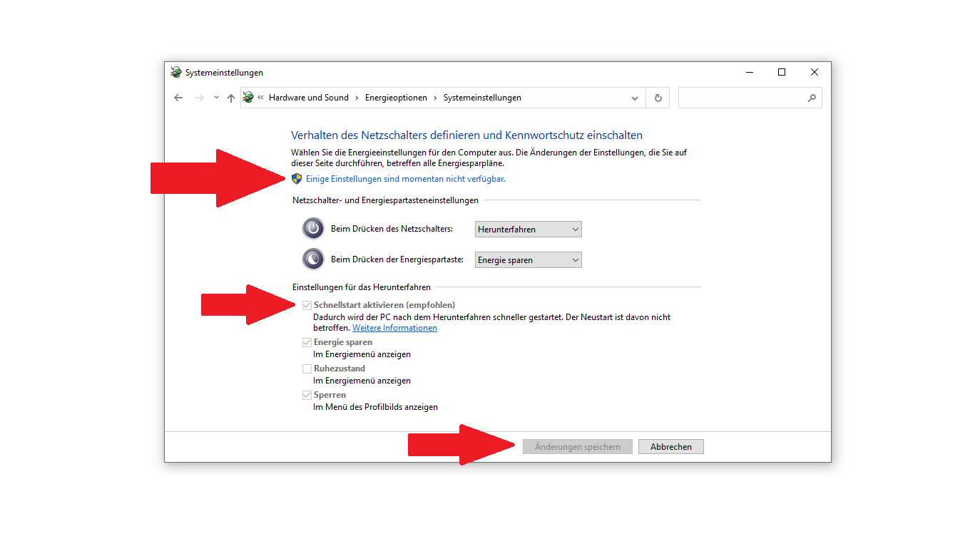Navigate to Hardware und Sound breadcrumb
Screen dimensions: 980x551
(x=309, y=98)
